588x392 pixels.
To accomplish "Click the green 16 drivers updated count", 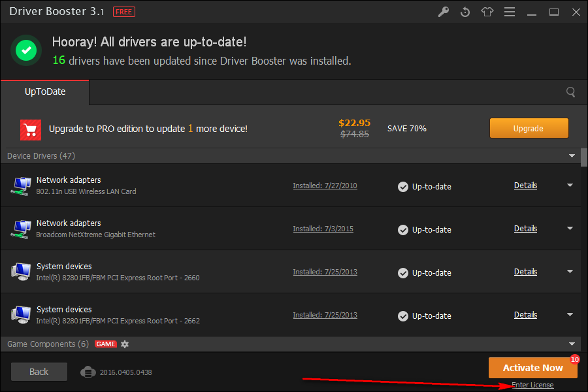I will click(59, 60).
